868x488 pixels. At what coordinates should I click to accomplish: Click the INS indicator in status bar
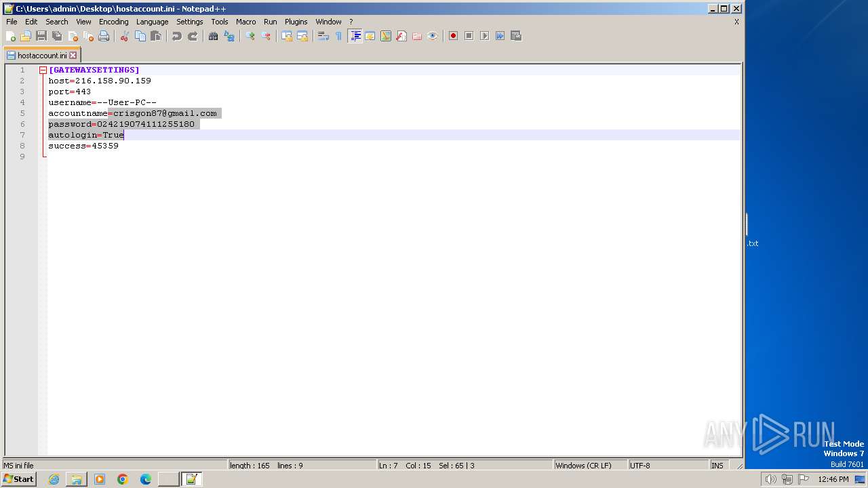(x=717, y=466)
